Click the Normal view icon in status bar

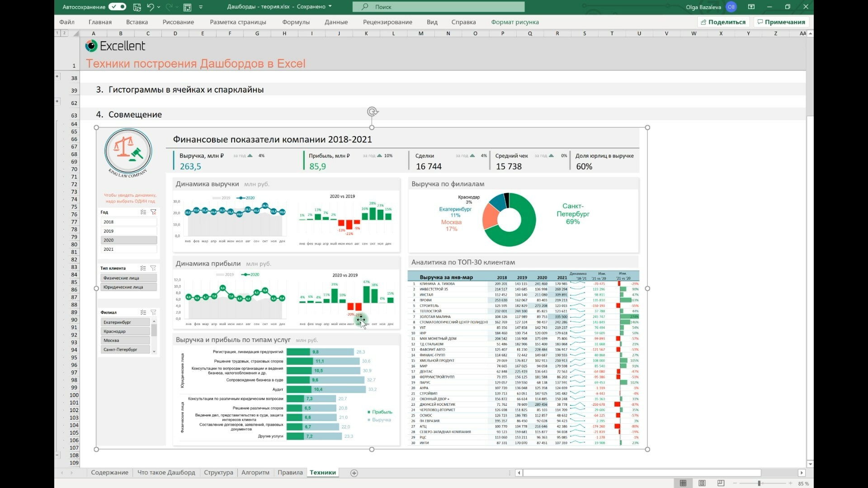(683, 483)
